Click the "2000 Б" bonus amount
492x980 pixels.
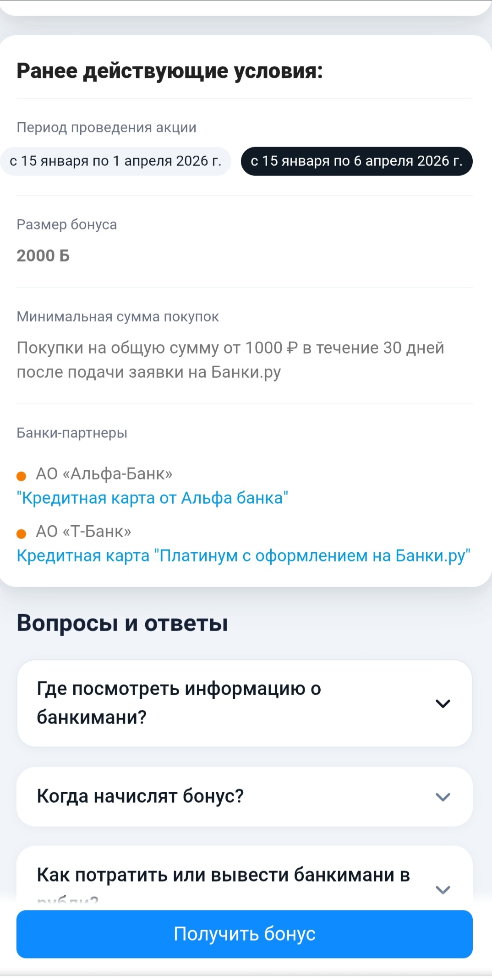(43, 256)
